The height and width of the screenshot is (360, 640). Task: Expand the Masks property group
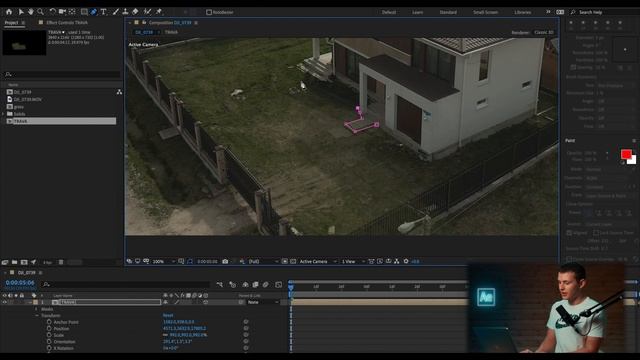tap(37, 309)
